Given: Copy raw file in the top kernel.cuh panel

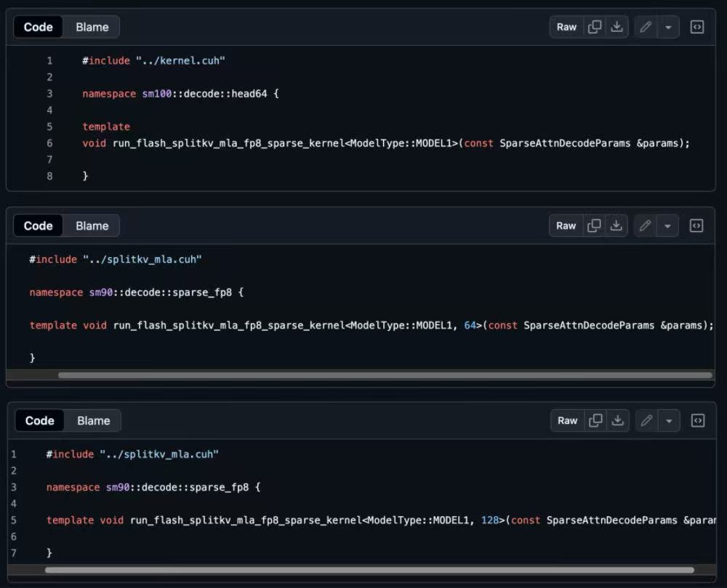Looking at the screenshot, I should (595, 27).
